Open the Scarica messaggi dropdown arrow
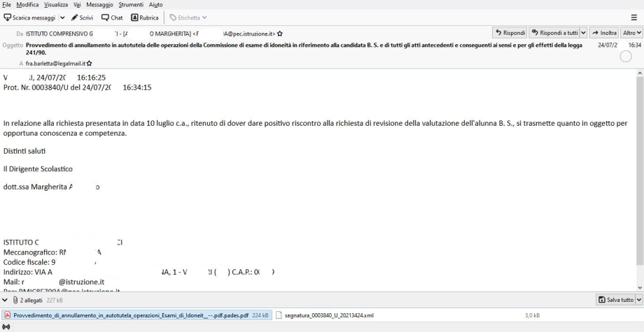This screenshot has height=332, width=644. [x=62, y=17]
